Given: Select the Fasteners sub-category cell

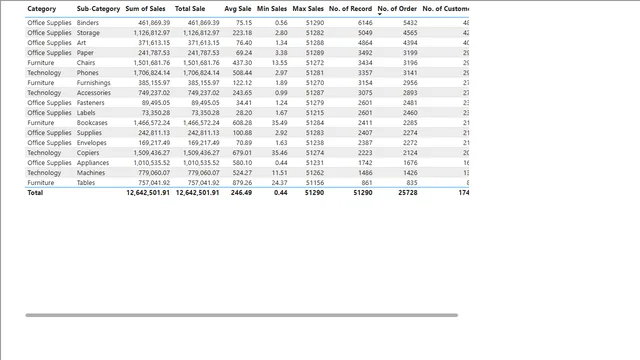Looking at the screenshot, I should (91, 103).
